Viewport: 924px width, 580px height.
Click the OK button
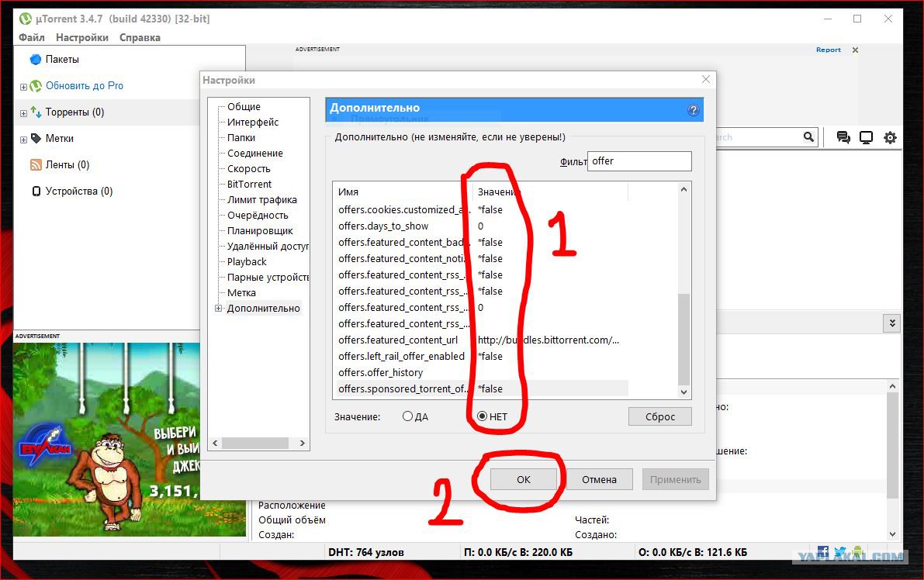(523, 479)
